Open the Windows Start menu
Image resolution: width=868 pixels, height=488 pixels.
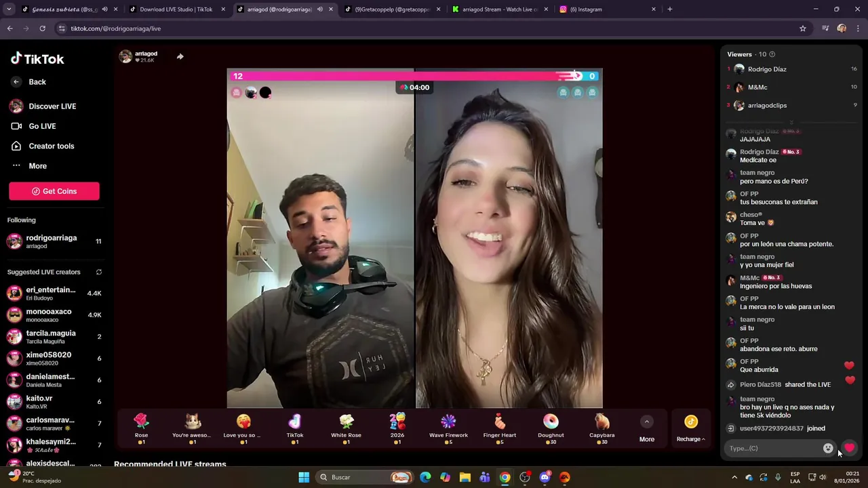(x=304, y=477)
